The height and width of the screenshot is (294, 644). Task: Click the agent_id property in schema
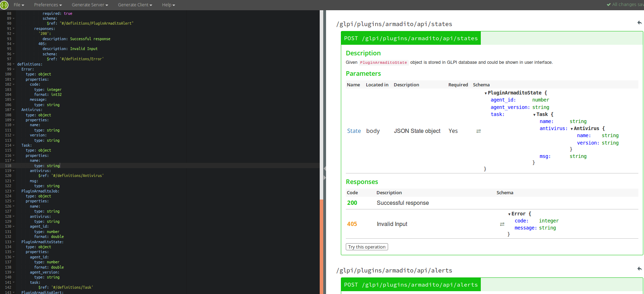click(x=503, y=100)
